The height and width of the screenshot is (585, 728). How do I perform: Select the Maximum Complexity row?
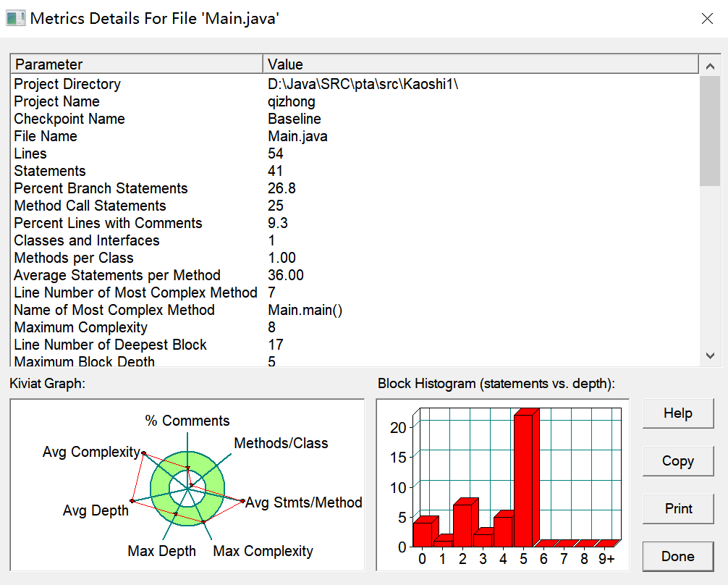click(355, 327)
